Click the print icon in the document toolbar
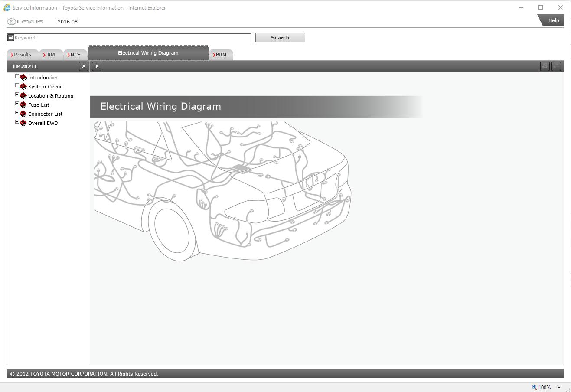The height and width of the screenshot is (392, 571). click(x=545, y=66)
